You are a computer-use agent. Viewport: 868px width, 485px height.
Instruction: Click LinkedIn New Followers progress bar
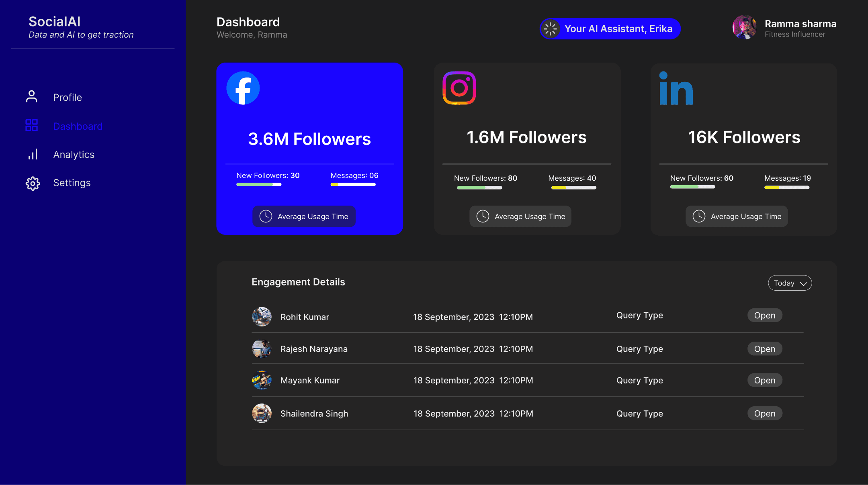pos(693,187)
